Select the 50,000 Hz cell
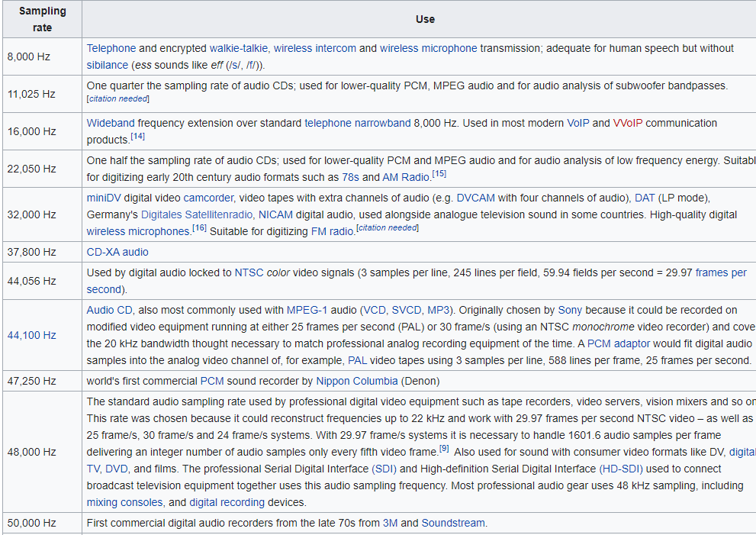The width and height of the screenshot is (756, 535). click(x=43, y=523)
